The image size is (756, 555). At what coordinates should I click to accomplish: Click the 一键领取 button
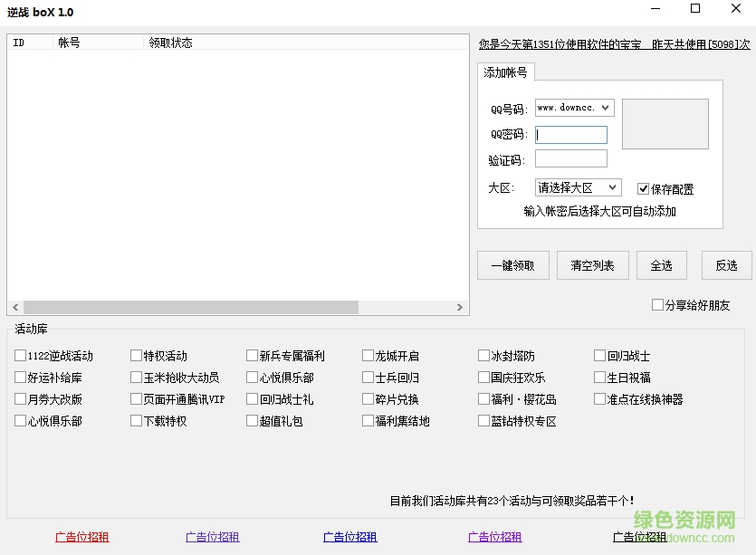coord(512,264)
